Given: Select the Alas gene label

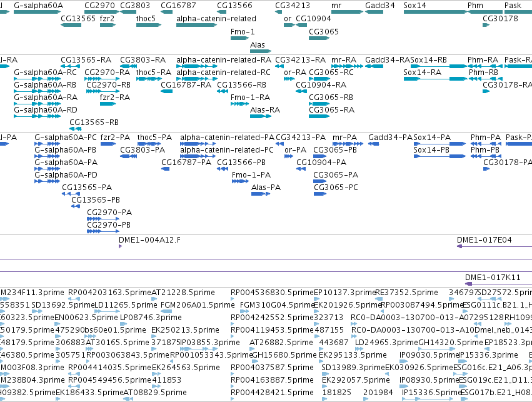Looking at the screenshot, I should pos(258,45).
